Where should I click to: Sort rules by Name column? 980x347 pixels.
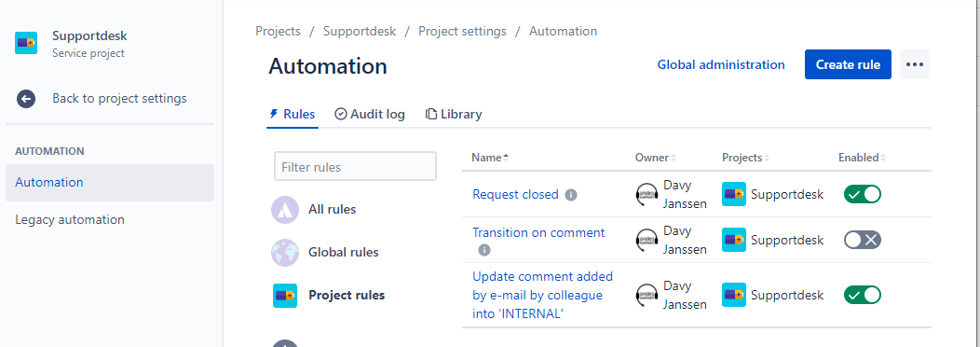(490, 158)
